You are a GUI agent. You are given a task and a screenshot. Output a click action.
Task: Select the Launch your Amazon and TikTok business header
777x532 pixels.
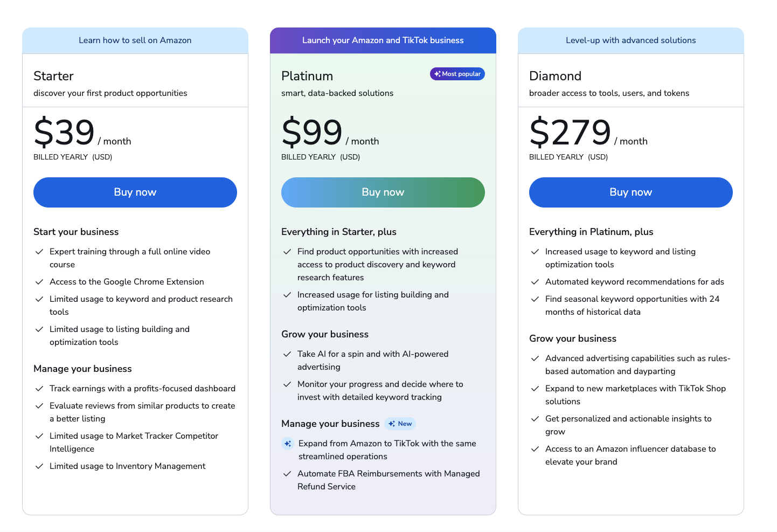[383, 40]
